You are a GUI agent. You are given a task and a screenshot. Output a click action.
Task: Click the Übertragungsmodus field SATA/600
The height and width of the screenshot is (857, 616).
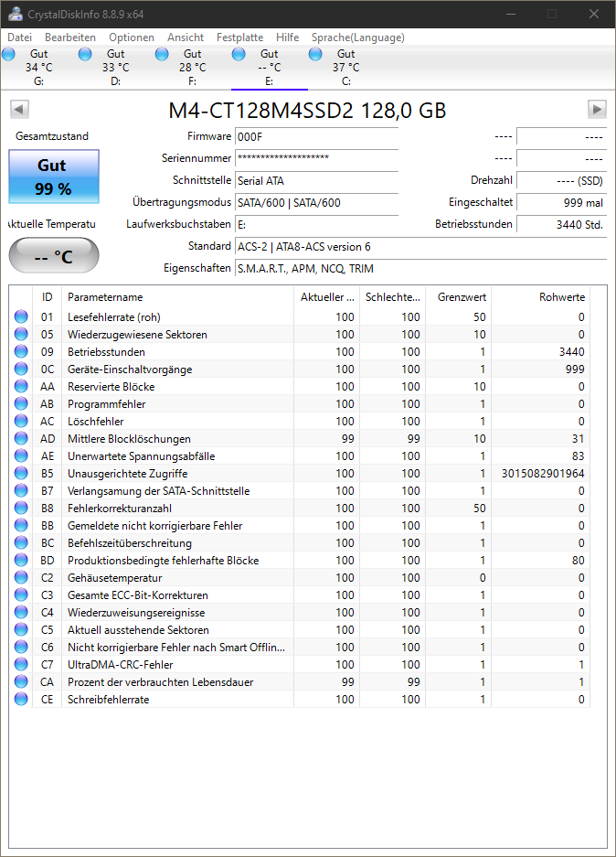[316, 202]
